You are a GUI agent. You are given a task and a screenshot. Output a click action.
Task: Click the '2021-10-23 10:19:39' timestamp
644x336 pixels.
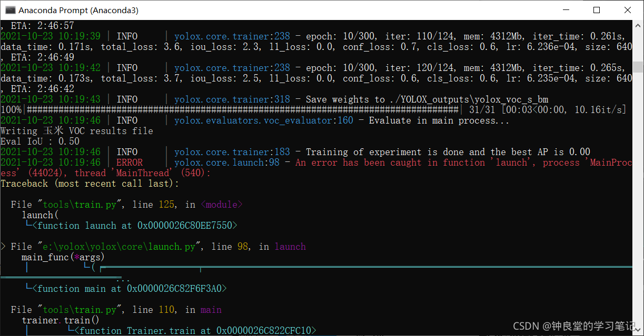(51, 36)
